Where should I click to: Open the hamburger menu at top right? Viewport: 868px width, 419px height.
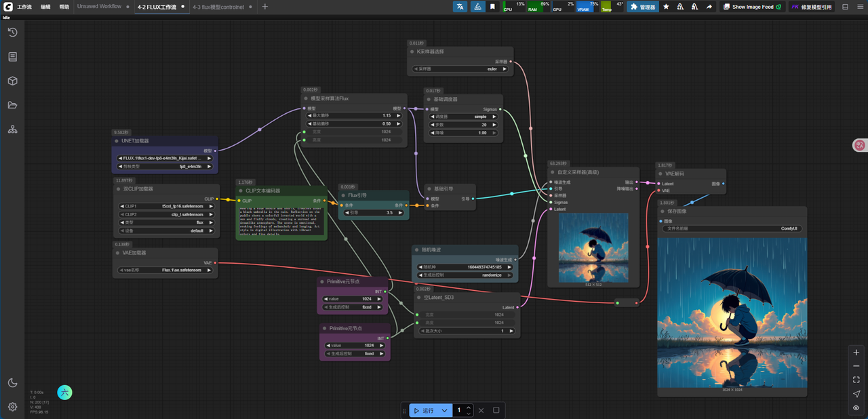(860, 7)
